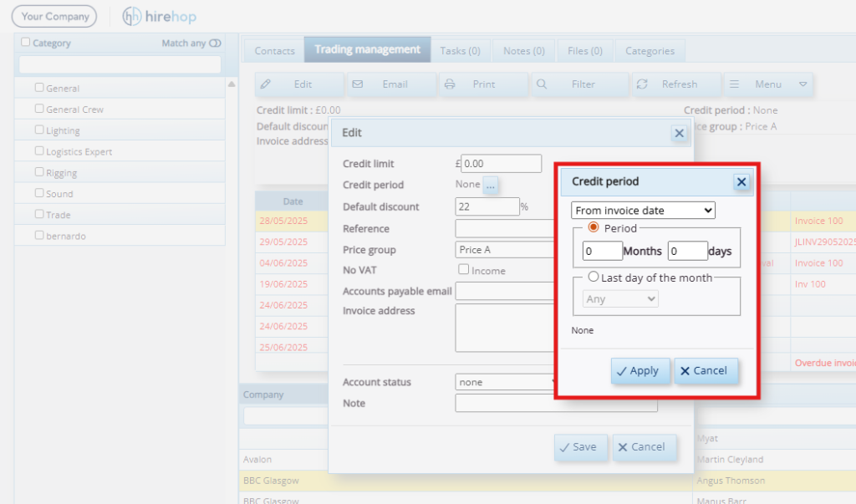
Task: Click the days input field
Action: click(687, 252)
